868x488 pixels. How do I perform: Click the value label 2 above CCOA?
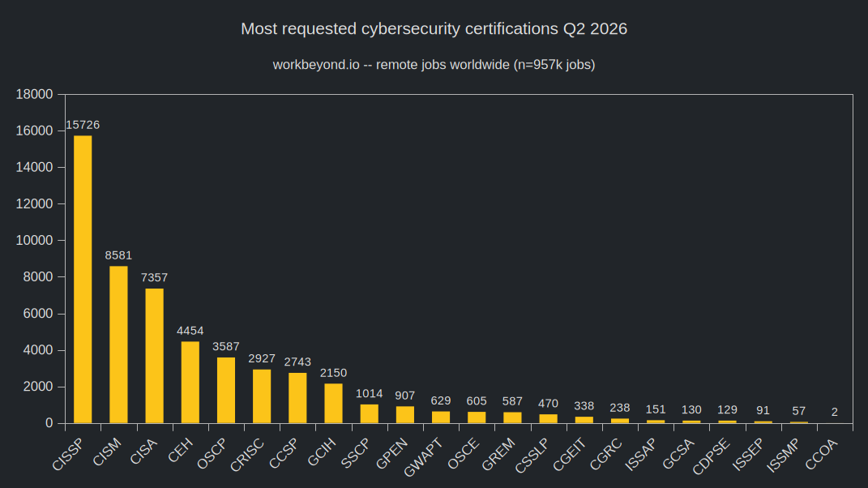click(834, 412)
